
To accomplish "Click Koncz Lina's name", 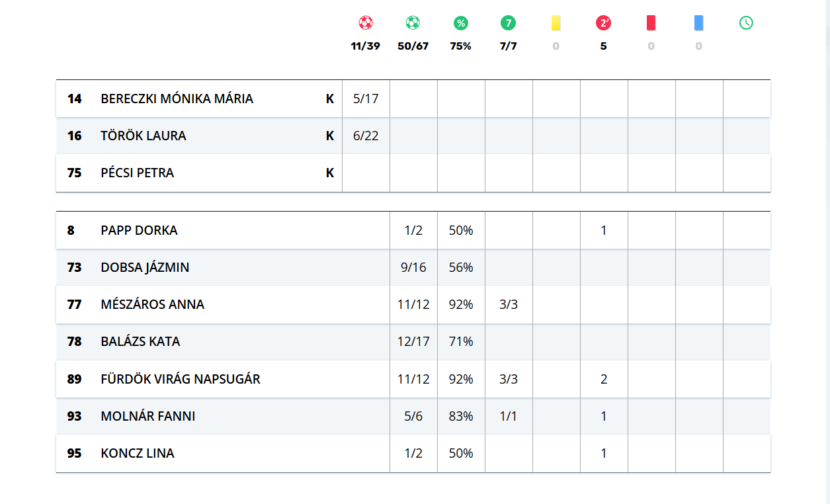I will (138, 453).
